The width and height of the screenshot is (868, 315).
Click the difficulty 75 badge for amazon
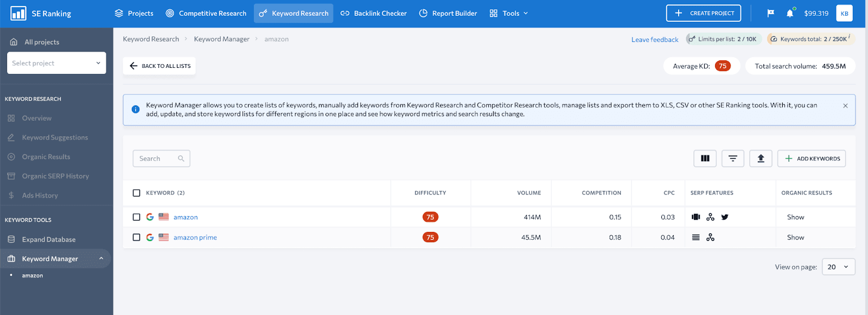coord(430,217)
